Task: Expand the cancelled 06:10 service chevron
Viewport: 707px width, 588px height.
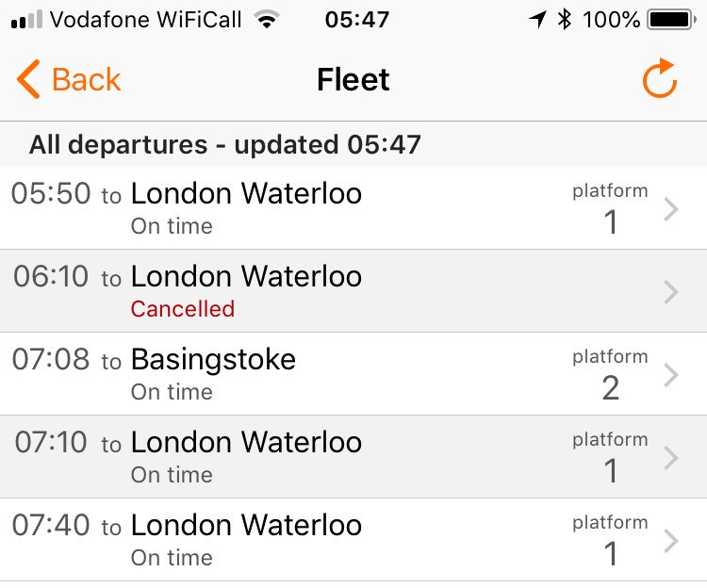Action: pyautogui.click(x=671, y=292)
